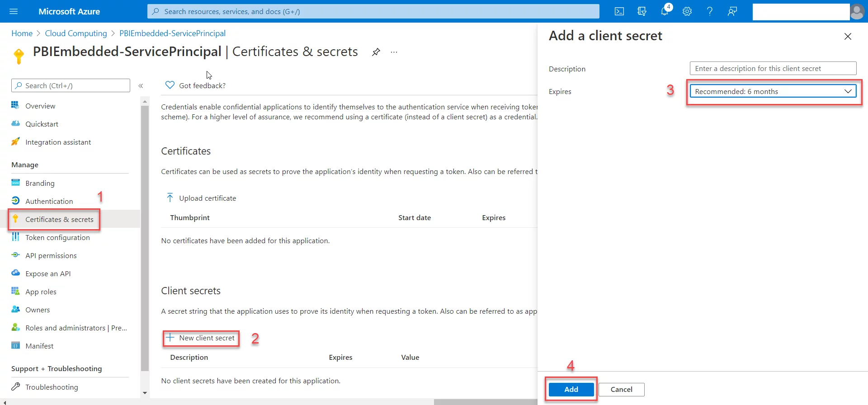The width and height of the screenshot is (868, 405).
Task: Click Got feedback? link
Action: pos(202,85)
